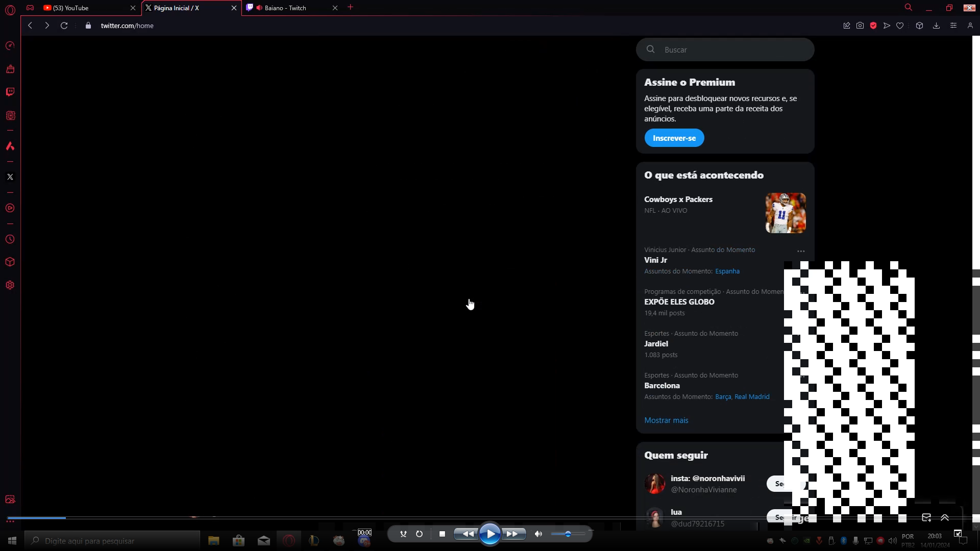
Task: Toggle repeat in media player
Action: pos(419,534)
